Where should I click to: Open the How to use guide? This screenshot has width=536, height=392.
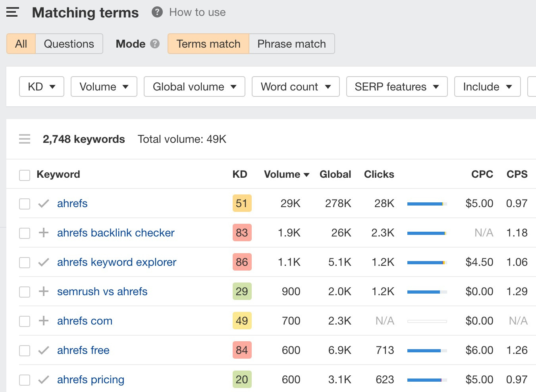197,12
